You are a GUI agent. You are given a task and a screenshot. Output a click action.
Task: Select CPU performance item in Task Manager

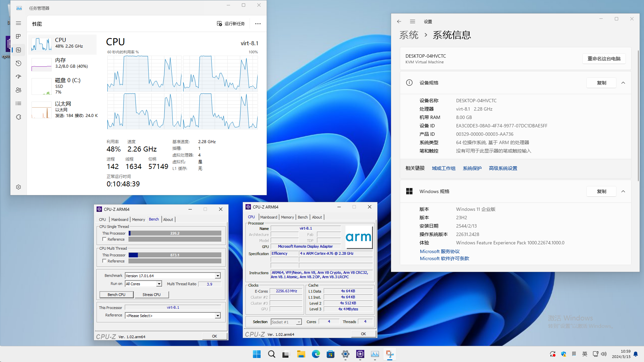pyautogui.click(x=63, y=44)
